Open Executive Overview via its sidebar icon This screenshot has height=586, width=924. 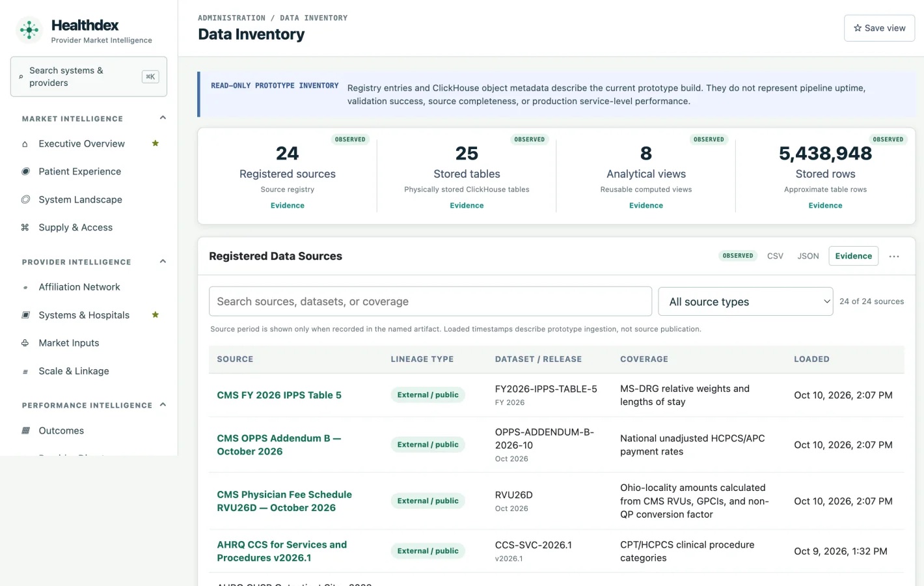coord(25,144)
